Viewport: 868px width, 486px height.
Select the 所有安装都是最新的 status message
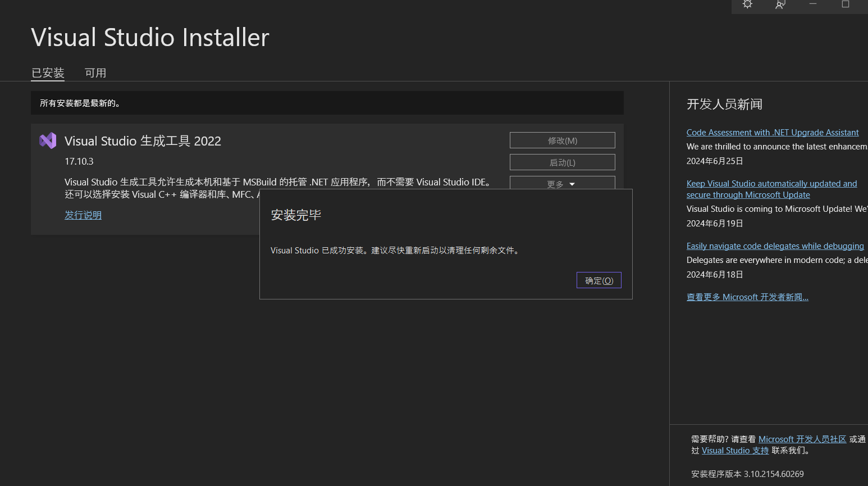[80, 103]
